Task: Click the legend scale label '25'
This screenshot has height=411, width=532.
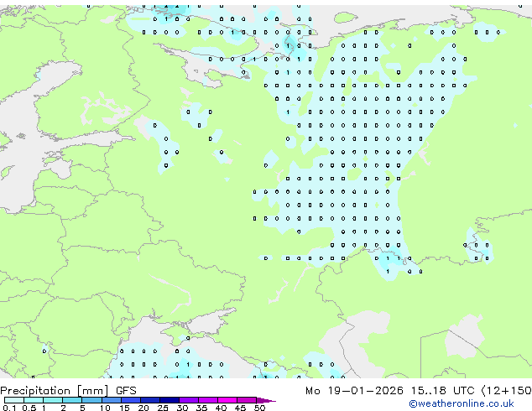Action: tap(163, 408)
